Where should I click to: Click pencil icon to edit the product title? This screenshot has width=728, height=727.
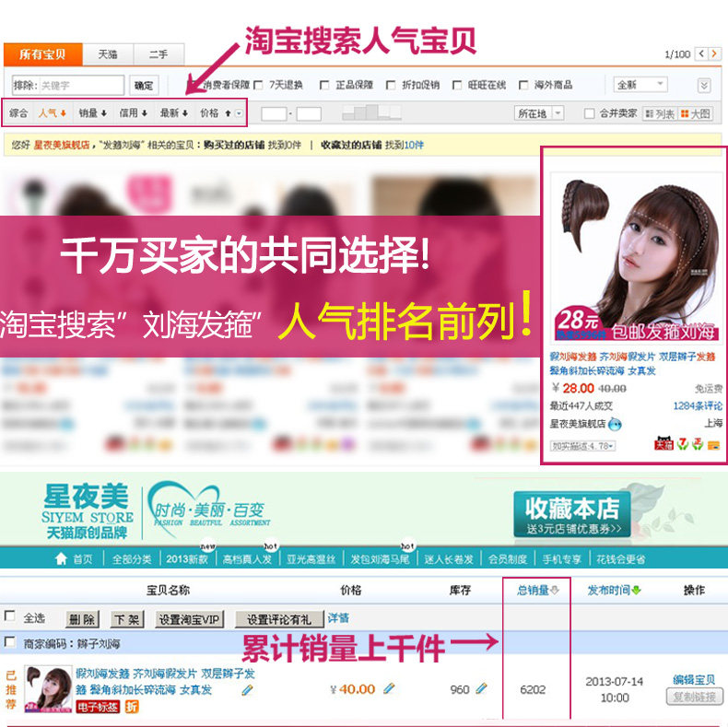[248, 690]
